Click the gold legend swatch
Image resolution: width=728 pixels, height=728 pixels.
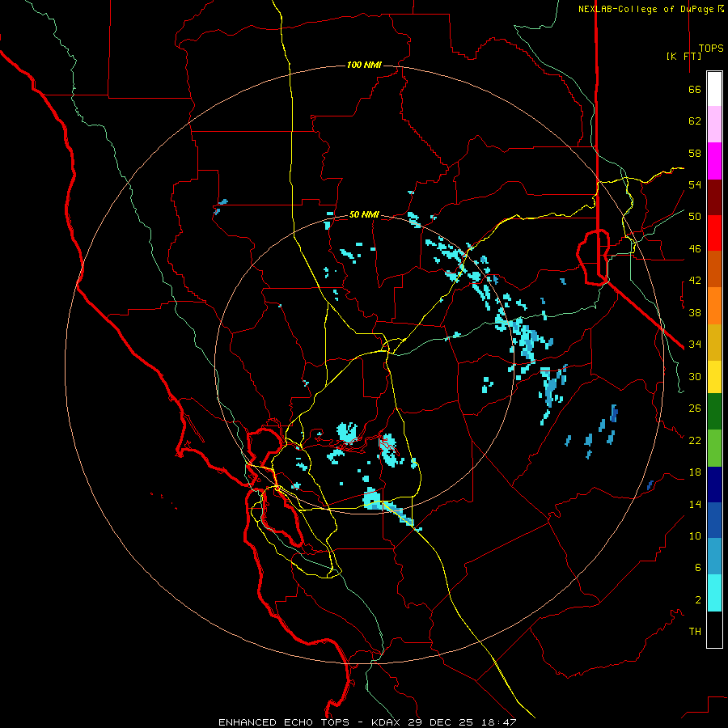pos(714,342)
